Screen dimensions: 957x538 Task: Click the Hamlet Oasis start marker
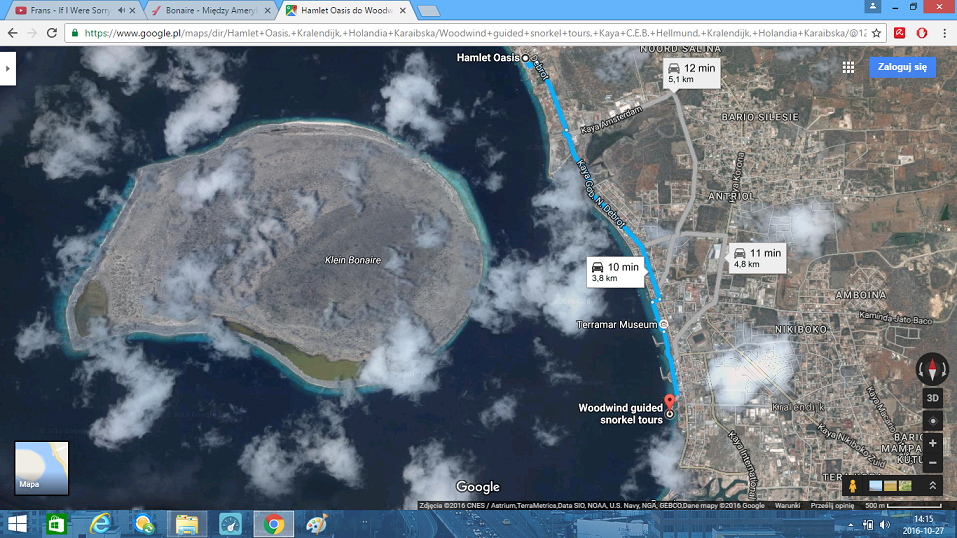pos(525,58)
